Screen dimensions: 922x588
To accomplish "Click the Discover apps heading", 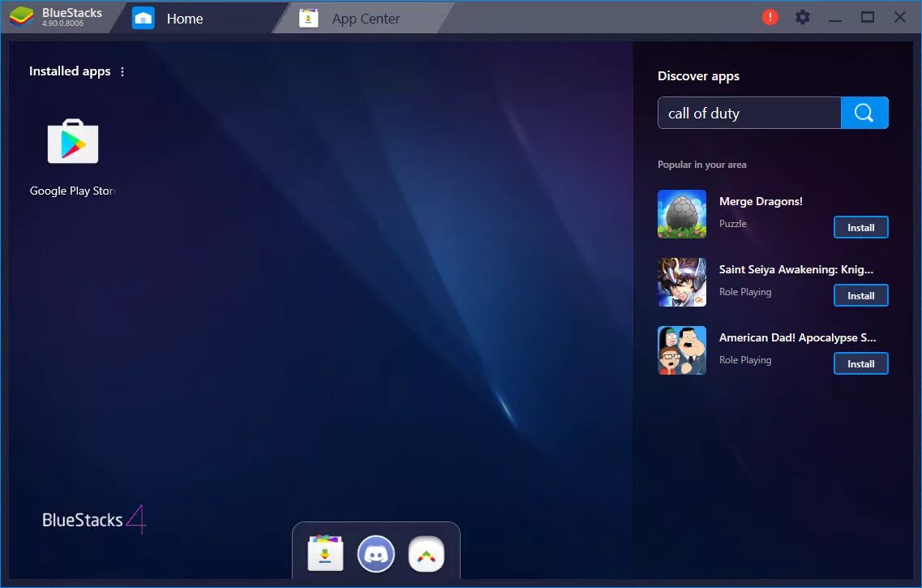I will [698, 76].
